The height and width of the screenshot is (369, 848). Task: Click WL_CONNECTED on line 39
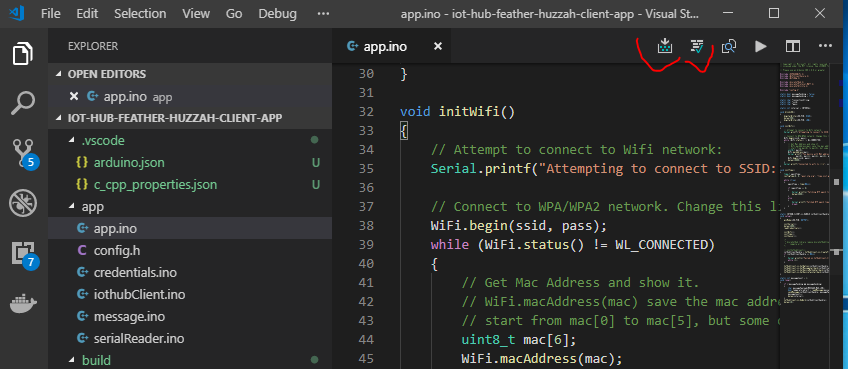click(x=661, y=245)
